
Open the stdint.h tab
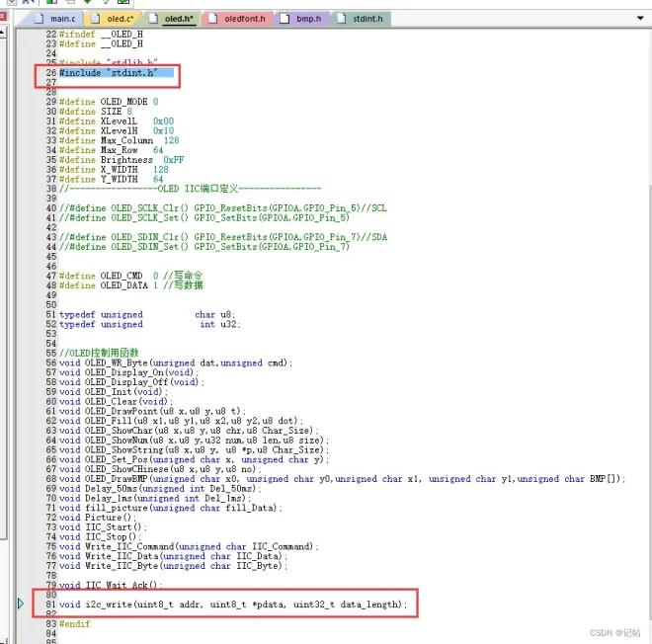coord(360,18)
